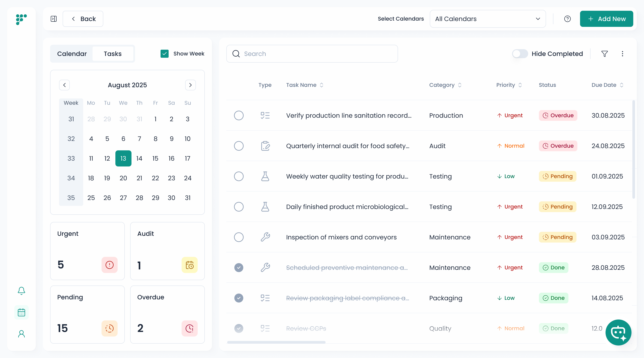The width and height of the screenshot is (644, 358).
Task: Mark Daily finished product microbiological task complete
Action: point(239,207)
